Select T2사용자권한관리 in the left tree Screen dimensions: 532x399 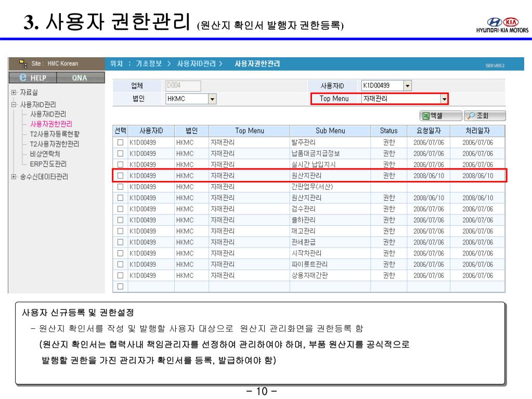54,144
